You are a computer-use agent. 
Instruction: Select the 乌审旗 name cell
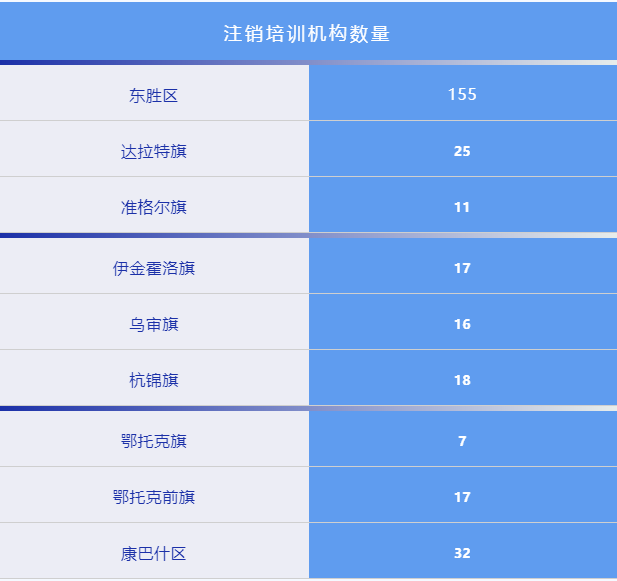pyautogui.click(x=153, y=325)
